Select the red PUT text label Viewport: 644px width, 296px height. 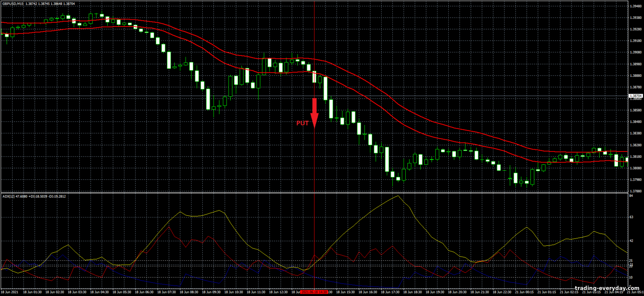303,123
